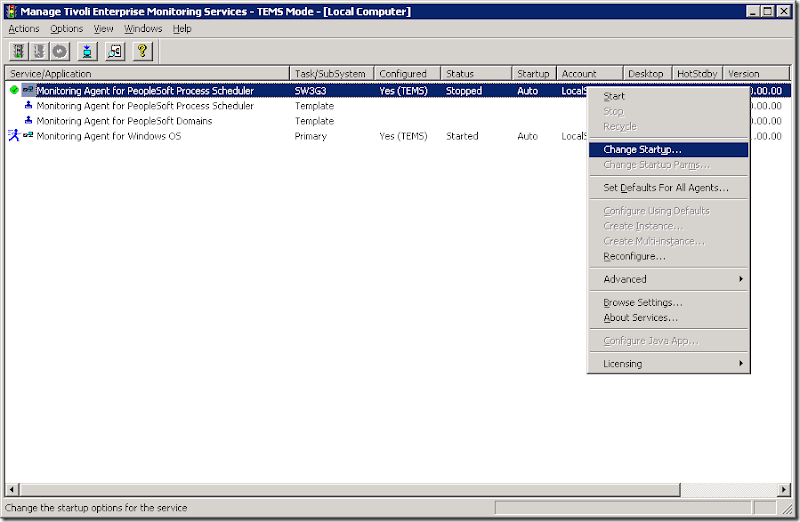
Task: Open the View menu
Action: pos(103,29)
